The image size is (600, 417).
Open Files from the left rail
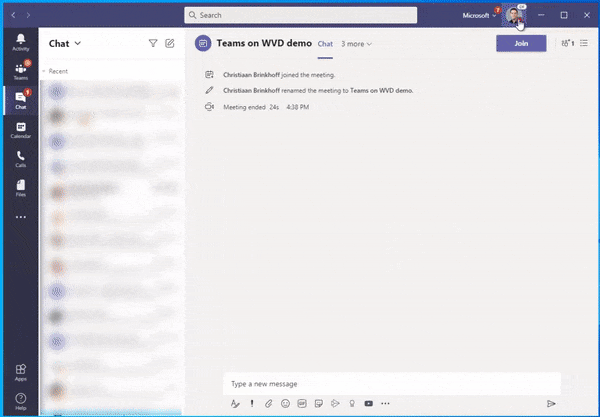click(x=21, y=188)
